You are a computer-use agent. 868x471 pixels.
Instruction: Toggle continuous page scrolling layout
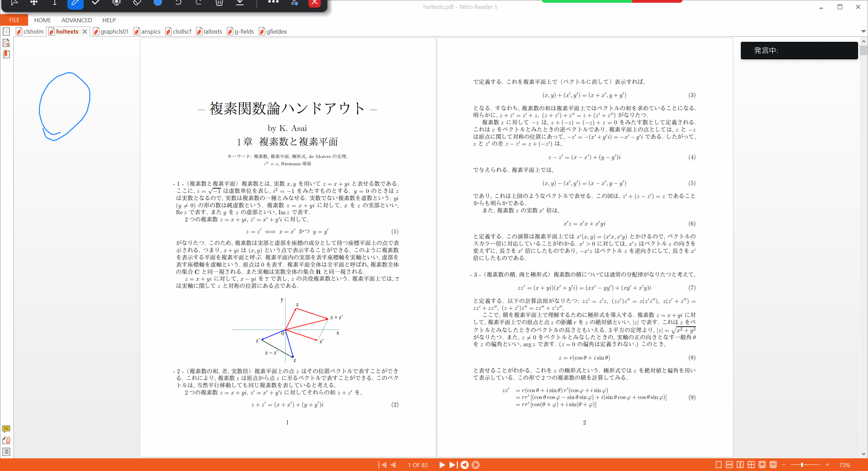click(x=729, y=464)
